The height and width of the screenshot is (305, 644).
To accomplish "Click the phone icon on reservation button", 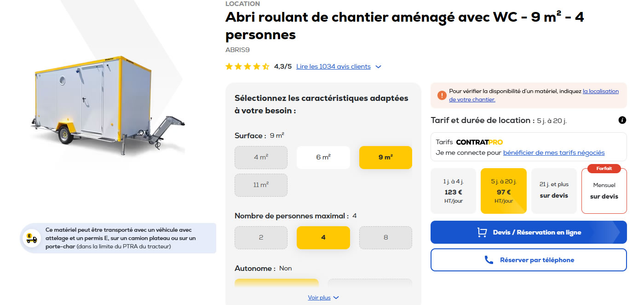I will [x=489, y=260].
